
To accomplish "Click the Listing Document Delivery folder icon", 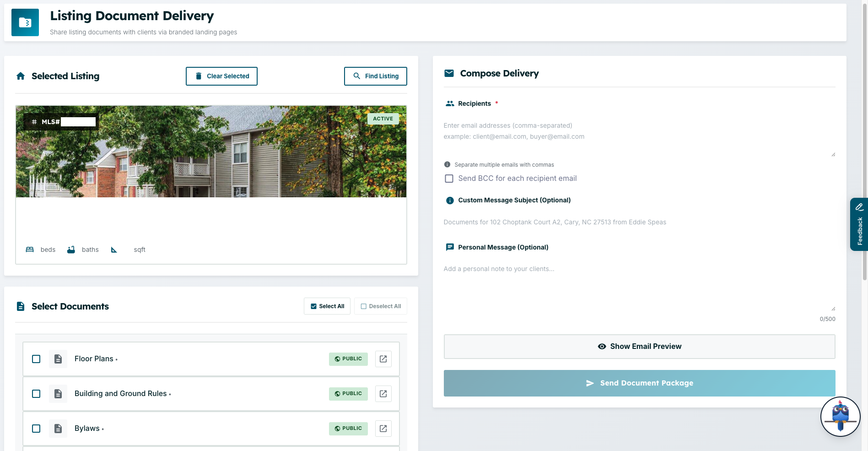I will click(x=25, y=22).
